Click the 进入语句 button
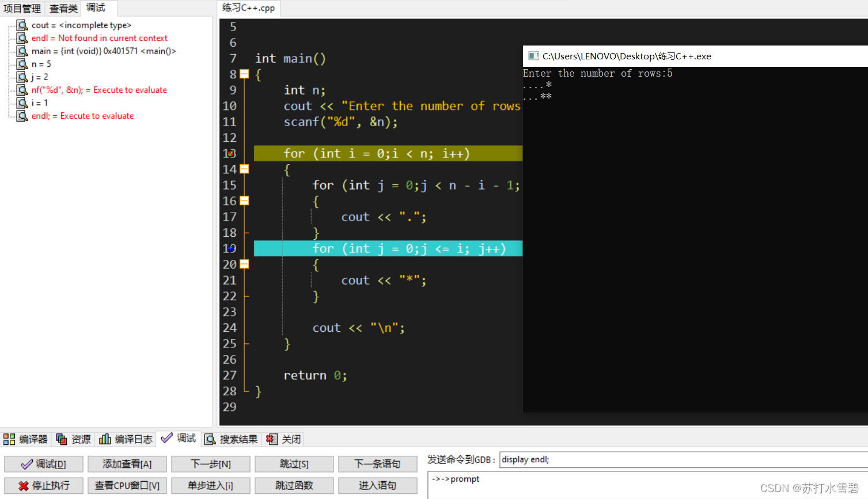868x499 pixels. 378,486
